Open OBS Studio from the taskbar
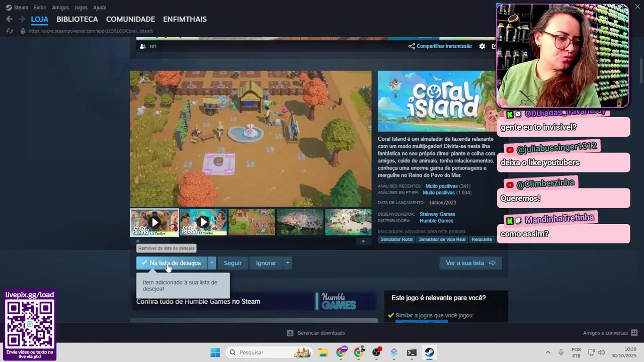The image size is (644, 362). 376,352
